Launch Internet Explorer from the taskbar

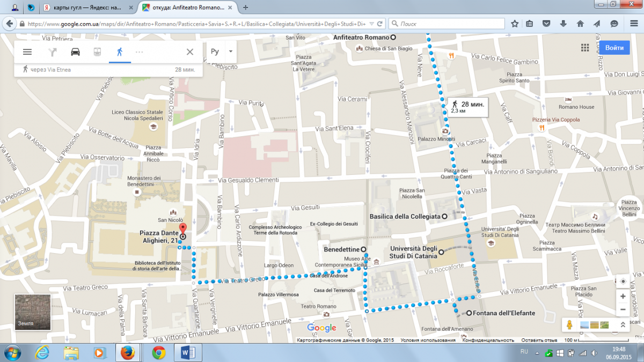pos(42,352)
